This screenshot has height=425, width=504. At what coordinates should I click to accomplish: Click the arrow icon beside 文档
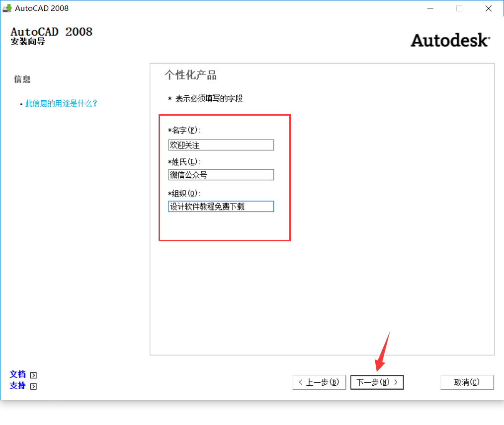coord(33,375)
